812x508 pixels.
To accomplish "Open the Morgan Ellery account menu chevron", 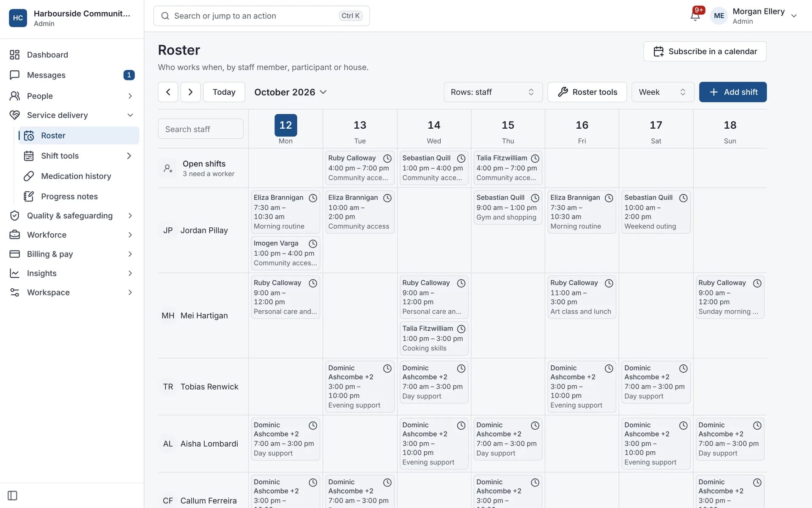I will pyautogui.click(x=794, y=16).
